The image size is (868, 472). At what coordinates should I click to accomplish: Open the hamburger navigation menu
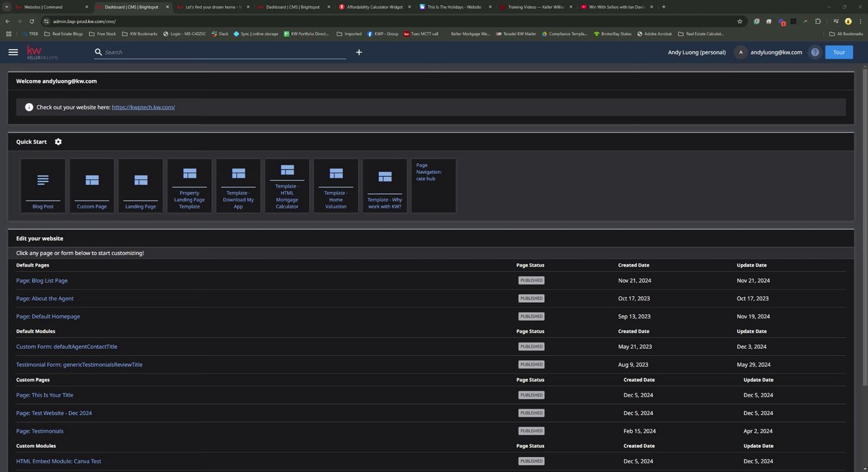tap(13, 52)
